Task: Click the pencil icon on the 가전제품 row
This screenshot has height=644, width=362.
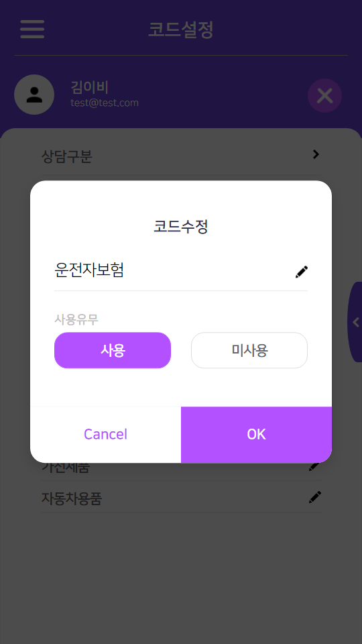Action: coord(315,466)
